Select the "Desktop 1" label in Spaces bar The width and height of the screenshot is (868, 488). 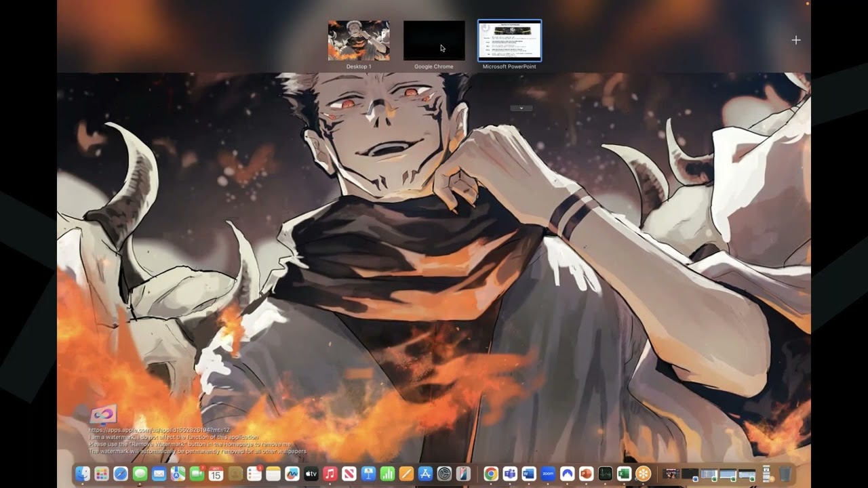pyautogui.click(x=359, y=66)
